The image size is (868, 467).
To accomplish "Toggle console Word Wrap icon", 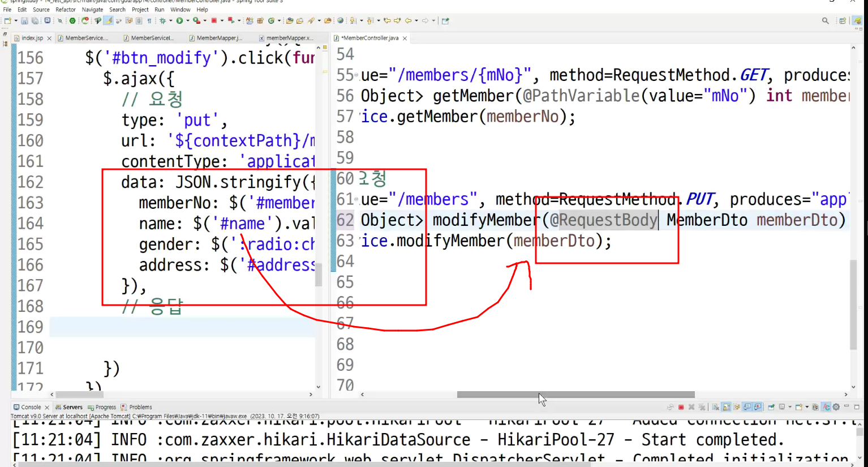I will coord(736,407).
